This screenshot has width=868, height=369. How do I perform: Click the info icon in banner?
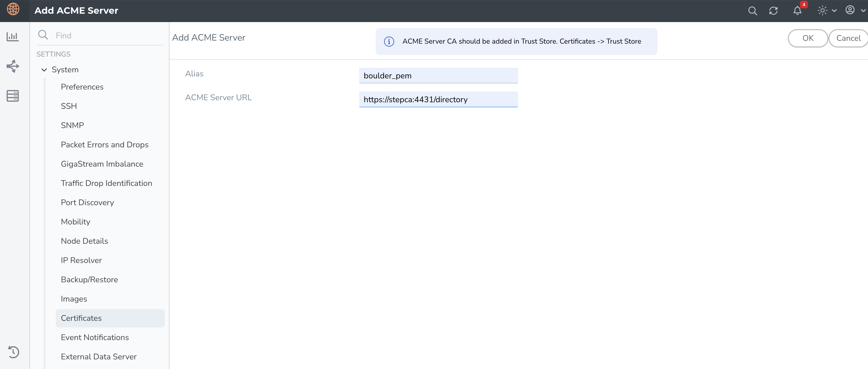click(389, 41)
